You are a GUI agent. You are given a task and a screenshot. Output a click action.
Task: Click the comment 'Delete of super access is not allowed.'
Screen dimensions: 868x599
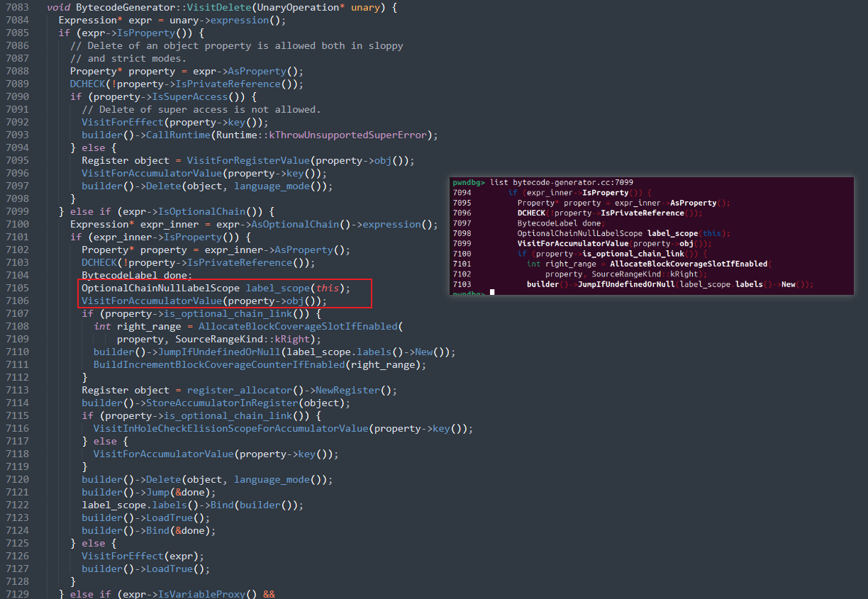(x=201, y=109)
